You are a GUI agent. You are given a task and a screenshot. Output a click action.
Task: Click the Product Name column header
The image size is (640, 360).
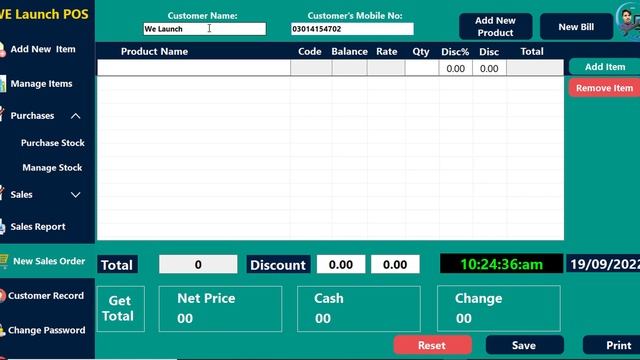pos(154,51)
